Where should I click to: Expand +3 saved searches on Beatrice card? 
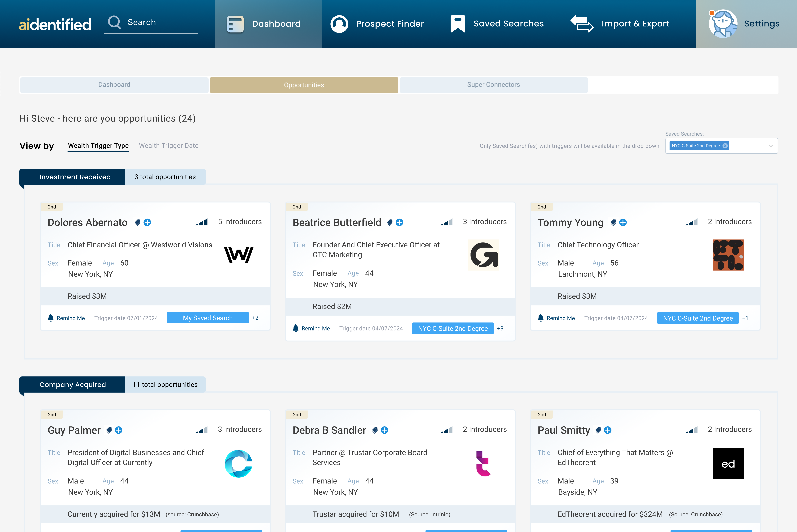pyautogui.click(x=500, y=328)
